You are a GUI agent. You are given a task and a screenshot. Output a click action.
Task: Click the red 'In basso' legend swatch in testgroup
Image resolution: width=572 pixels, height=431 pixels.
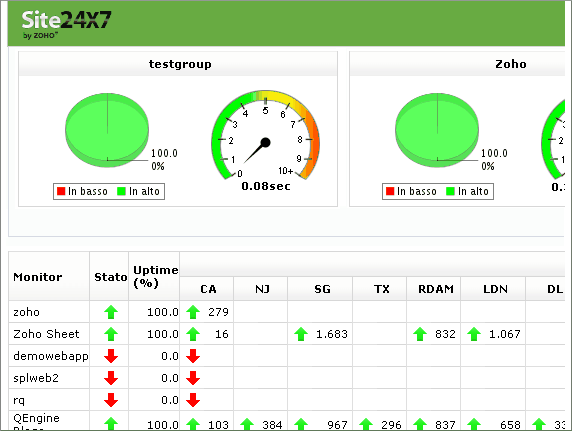pos(61,191)
